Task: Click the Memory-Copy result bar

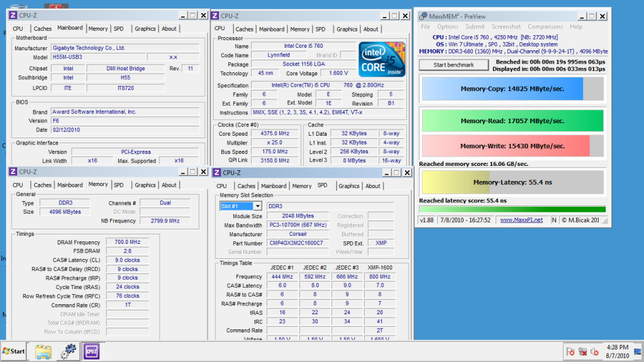Action: (511, 89)
